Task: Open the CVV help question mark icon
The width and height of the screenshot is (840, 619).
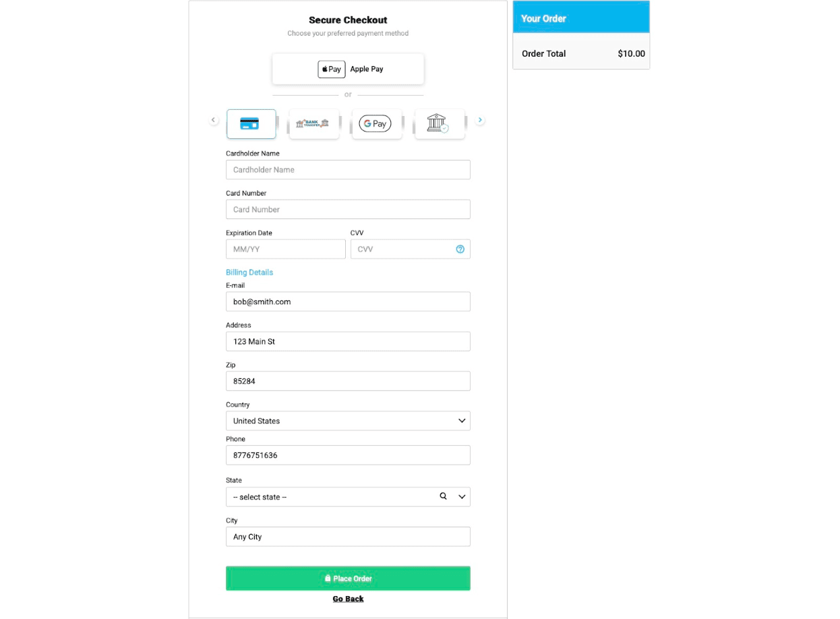Action: 460,249
